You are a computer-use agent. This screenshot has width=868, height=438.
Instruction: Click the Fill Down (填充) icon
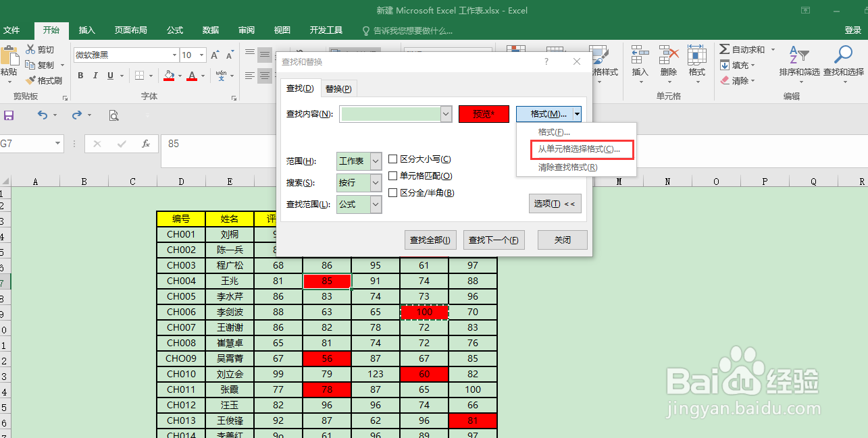click(734, 65)
